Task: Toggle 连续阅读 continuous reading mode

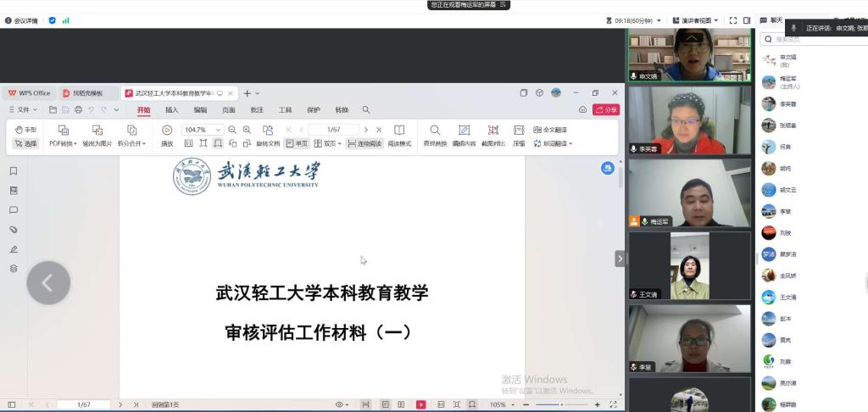Action: [364, 143]
